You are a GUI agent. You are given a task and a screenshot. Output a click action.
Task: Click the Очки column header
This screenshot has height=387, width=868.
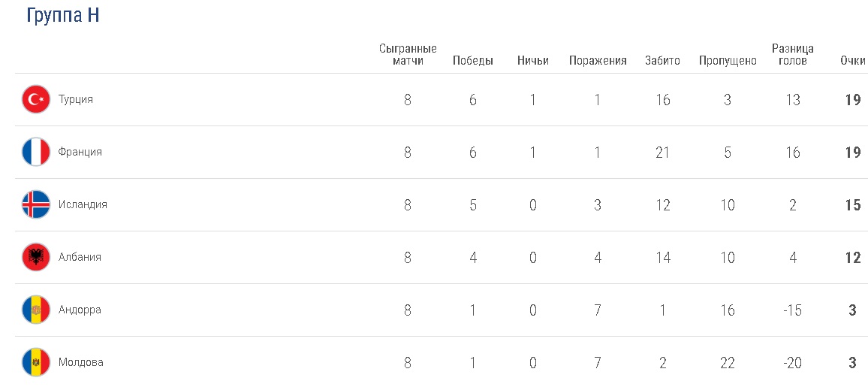tap(852, 61)
